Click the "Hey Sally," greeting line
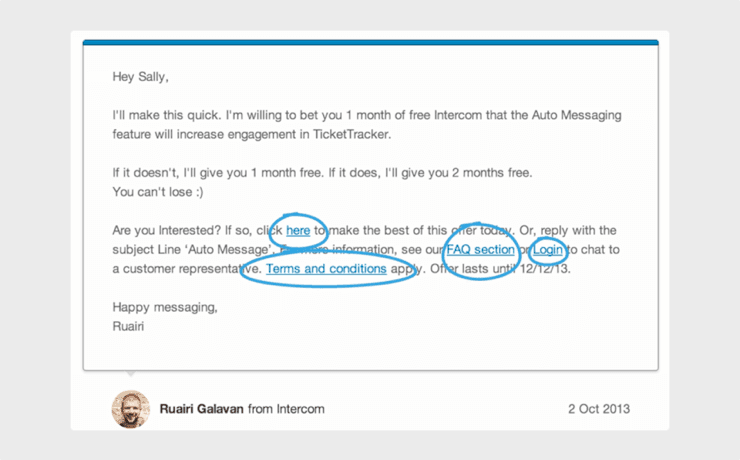Image resolution: width=740 pixels, height=460 pixels. coord(140,77)
